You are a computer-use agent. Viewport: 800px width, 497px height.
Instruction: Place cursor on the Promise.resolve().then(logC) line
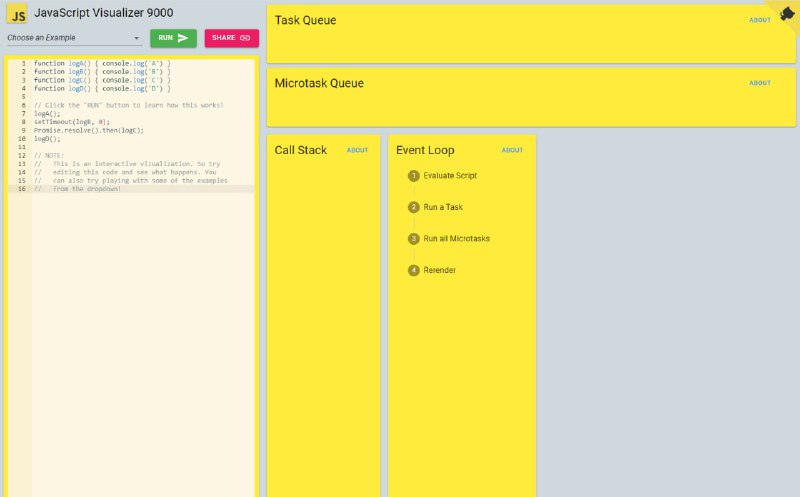88,130
